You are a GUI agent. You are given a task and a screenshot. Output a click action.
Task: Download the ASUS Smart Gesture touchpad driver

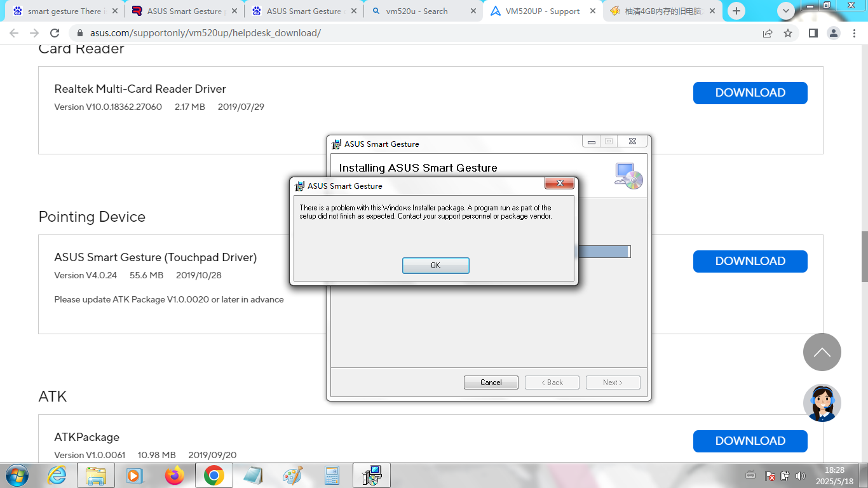pyautogui.click(x=750, y=261)
